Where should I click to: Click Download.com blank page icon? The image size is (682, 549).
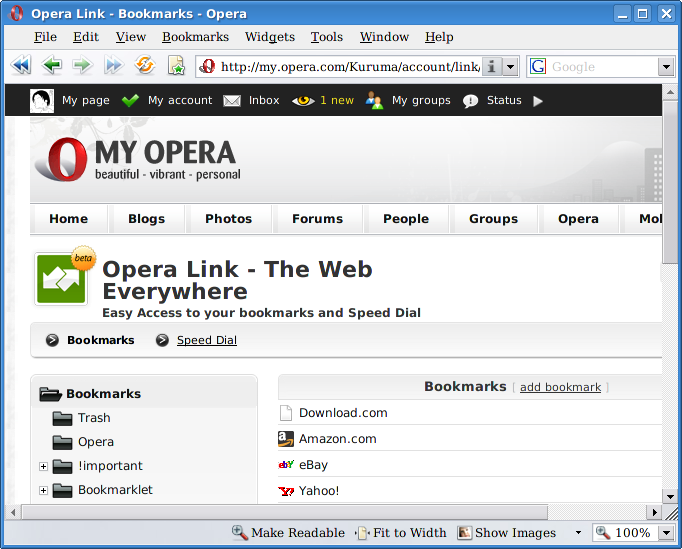pyautogui.click(x=286, y=413)
